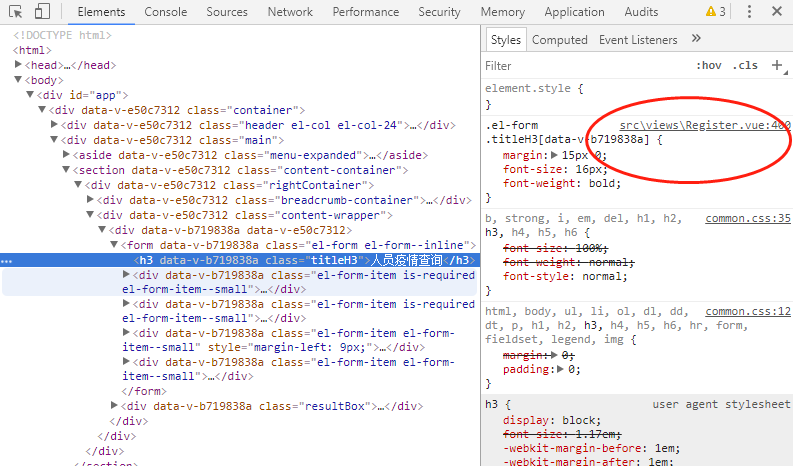Click the struck-through font-size: 100% property
This screenshot has height=466, width=793.
coord(555,248)
